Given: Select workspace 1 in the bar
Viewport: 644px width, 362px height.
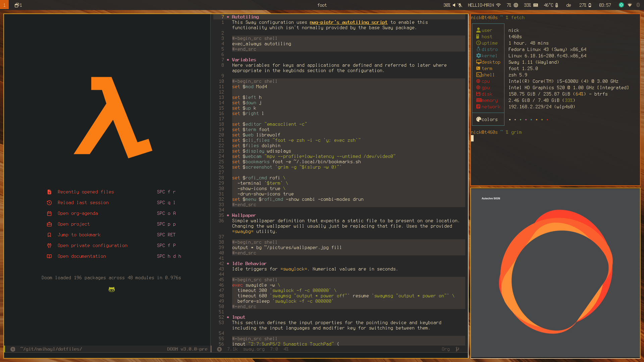Looking at the screenshot, I should pyautogui.click(x=4, y=5).
